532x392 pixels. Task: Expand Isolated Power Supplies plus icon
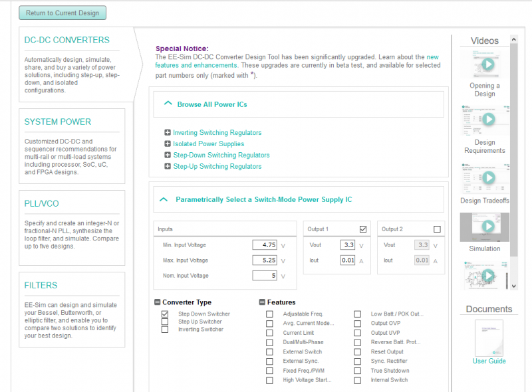[x=168, y=144]
